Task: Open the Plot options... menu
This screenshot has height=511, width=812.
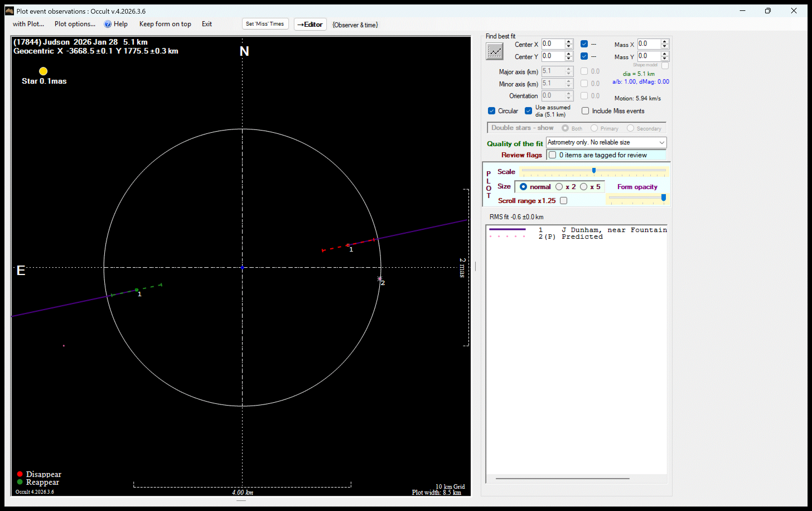Action: pyautogui.click(x=75, y=24)
